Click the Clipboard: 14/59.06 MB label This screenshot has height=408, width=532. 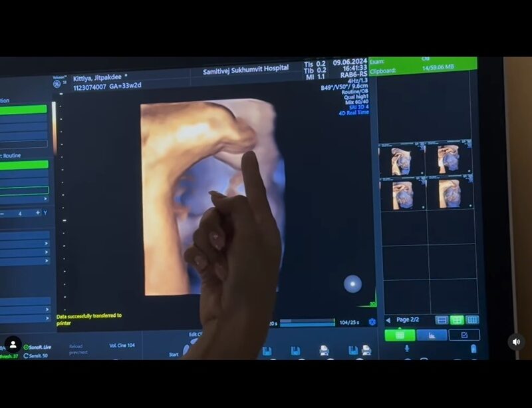[412, 69]
